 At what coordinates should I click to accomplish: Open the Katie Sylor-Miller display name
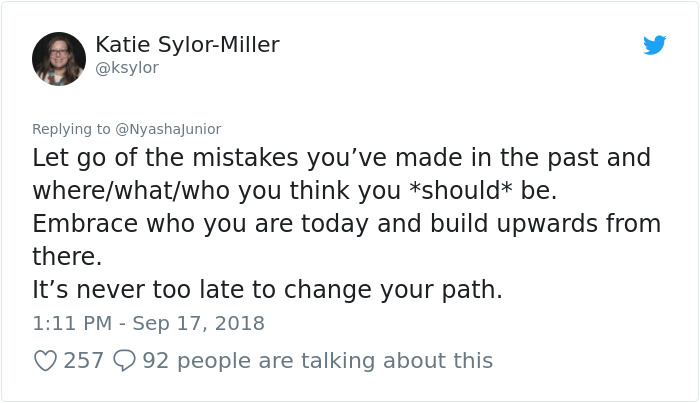coord(188,45)
